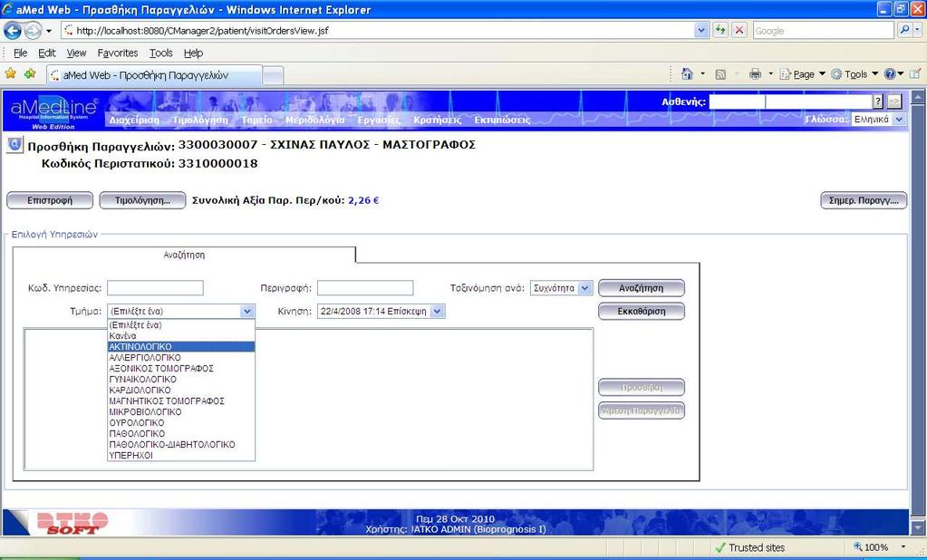Image resolution: width=927 pixels, height=560 pixels.
Task: Click the blue shield icon beside page title
Action: (14, 144)
